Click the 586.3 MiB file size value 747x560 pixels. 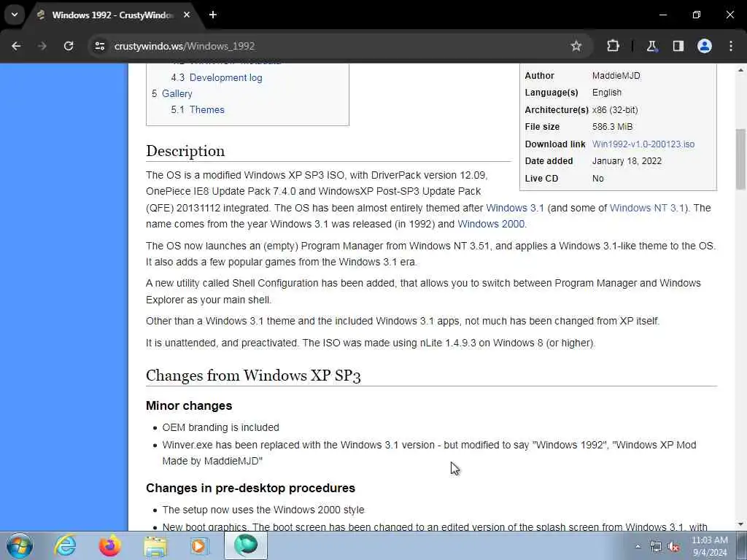tap(612, 127)
